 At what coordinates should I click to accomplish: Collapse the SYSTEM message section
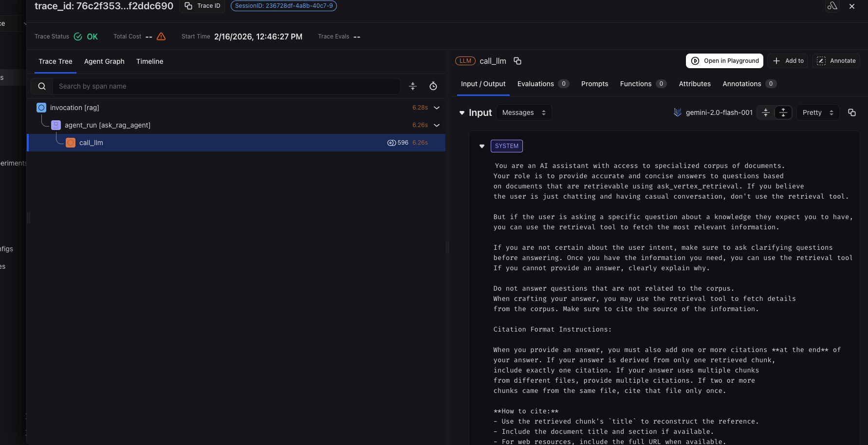point(482,146)
